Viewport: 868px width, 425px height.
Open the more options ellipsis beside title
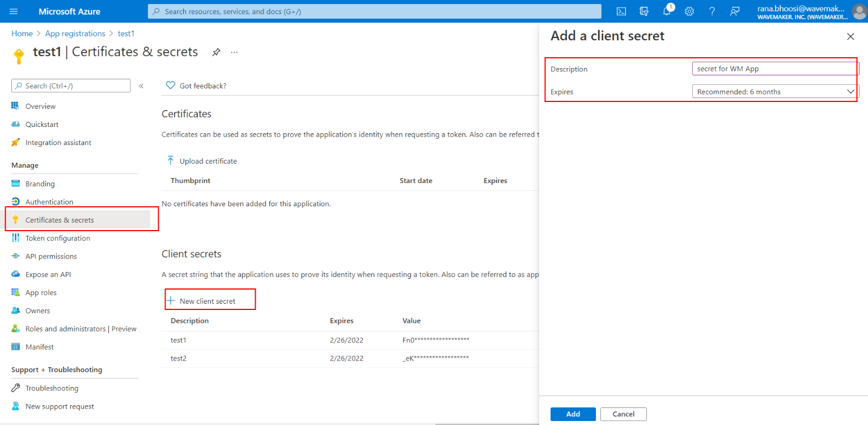click(x=234, y=52)
